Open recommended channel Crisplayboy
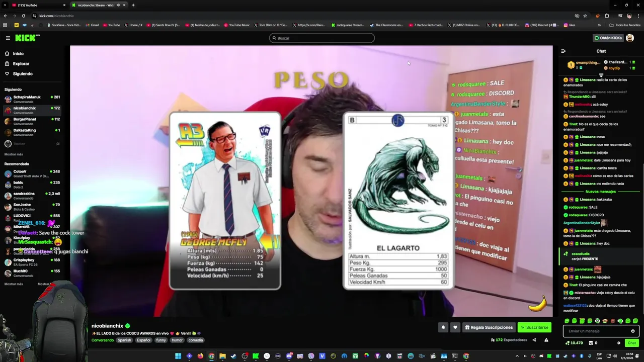The height and width of the screenshot is (362, 644). (31, 262)
